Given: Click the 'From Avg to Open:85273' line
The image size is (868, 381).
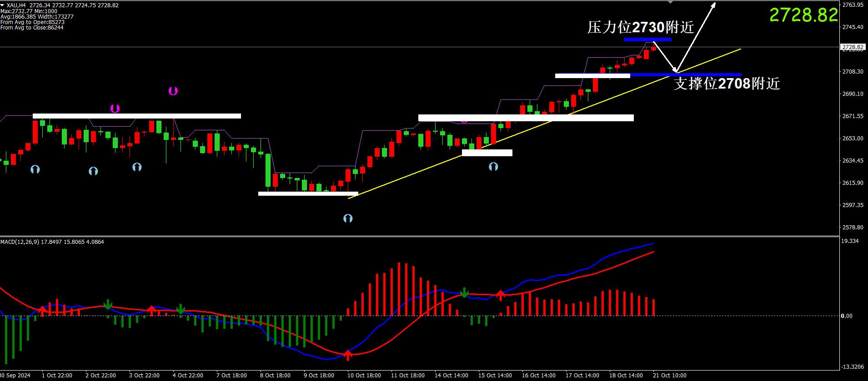Looking at the screenshot, I should pyautogui.click(x=32, y=22).
